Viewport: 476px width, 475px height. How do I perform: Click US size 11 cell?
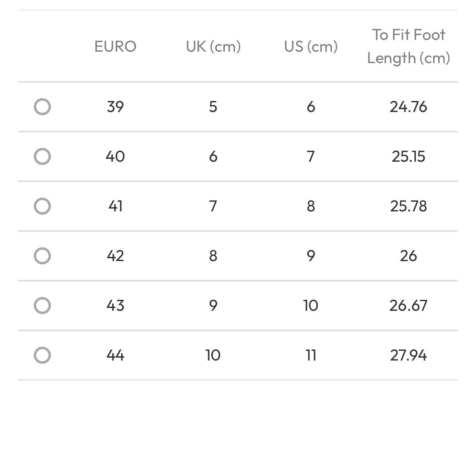coord(311,355)
